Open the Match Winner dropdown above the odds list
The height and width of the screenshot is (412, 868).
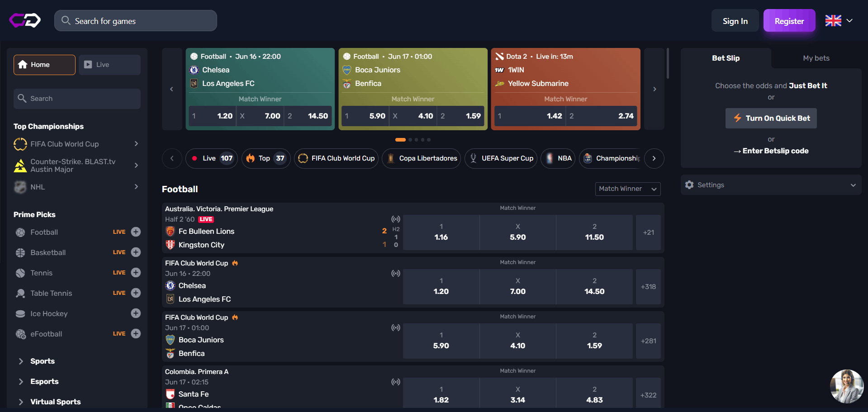(628, 189)
